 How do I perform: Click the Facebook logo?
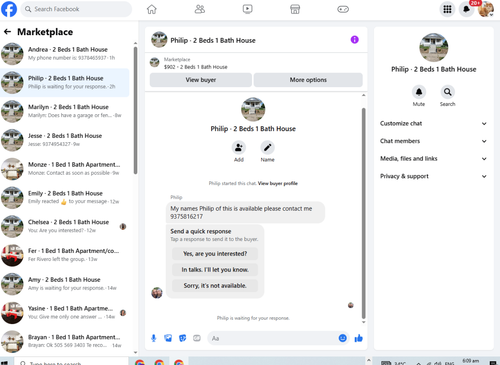pyautogui.click(x=9, y=9)
